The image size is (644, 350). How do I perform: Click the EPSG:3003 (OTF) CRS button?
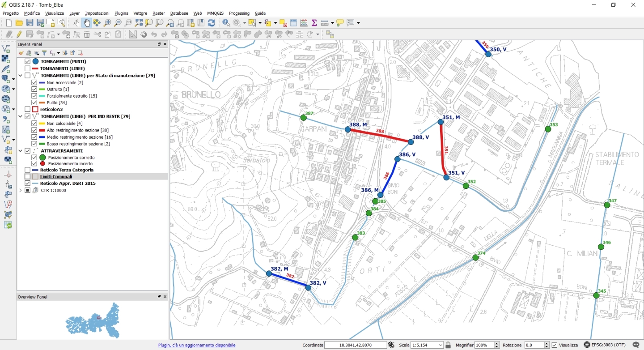pyautogui.click(x=605, y=345)
